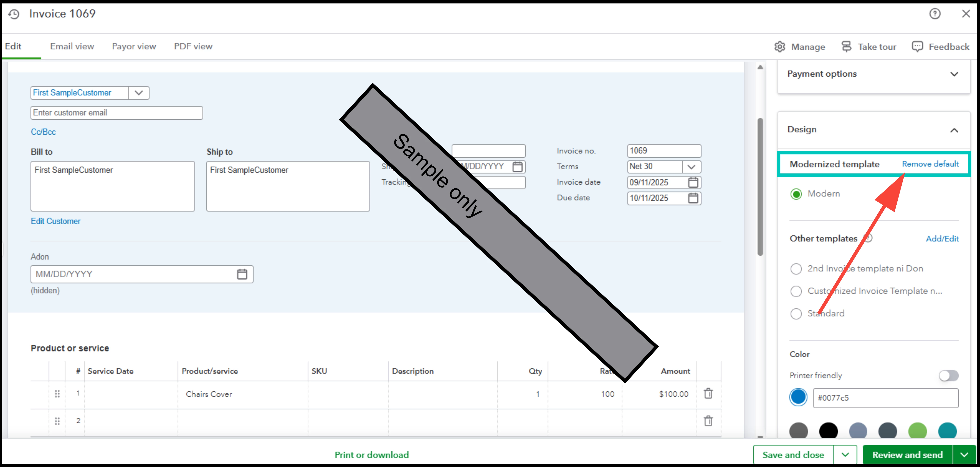Open Review and send dropdown arrow
Screen dimensions: 980x468
click(964, 455)
